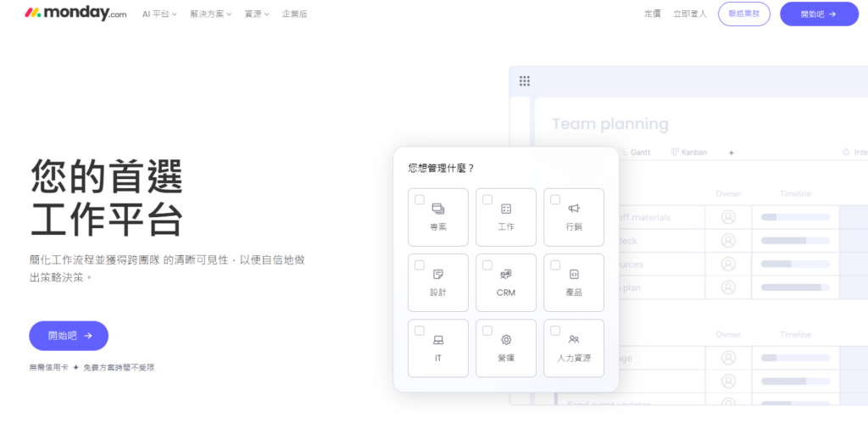Switch to the Kanban tab label
This screenshot has width=868, height=429.
pyautogui.click(x=694, y=153)
